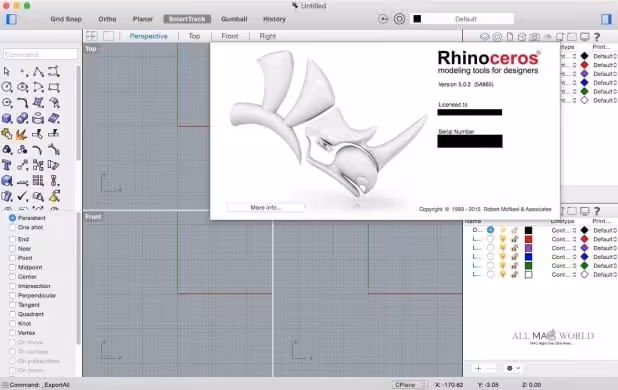Open the gear options dropdown below layers list

[x=513, y=368]
